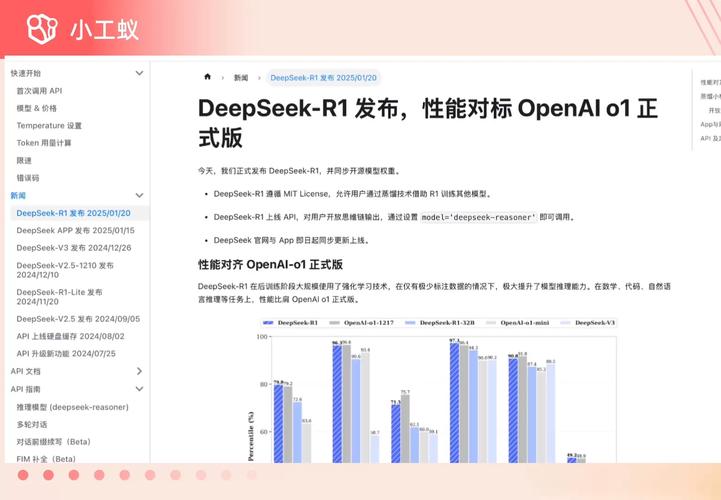This screenshot has height=500, width=721.
Task: Expand the API 文档 section chevron
Action: click(x=139, y=371)
